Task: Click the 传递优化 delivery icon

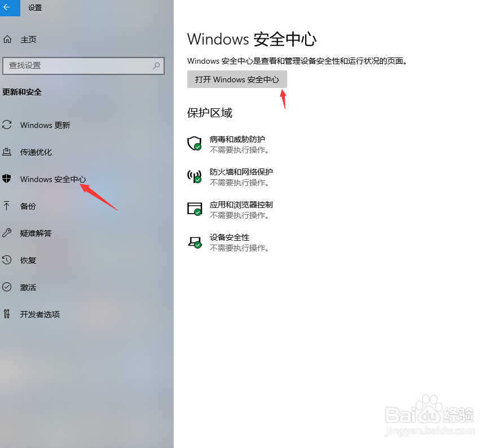Action: (x=7, y=152)
